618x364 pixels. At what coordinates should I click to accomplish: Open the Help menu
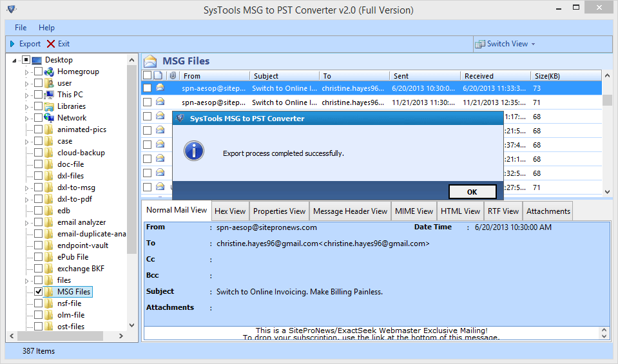pyautogui.click(x=46, y=28)
